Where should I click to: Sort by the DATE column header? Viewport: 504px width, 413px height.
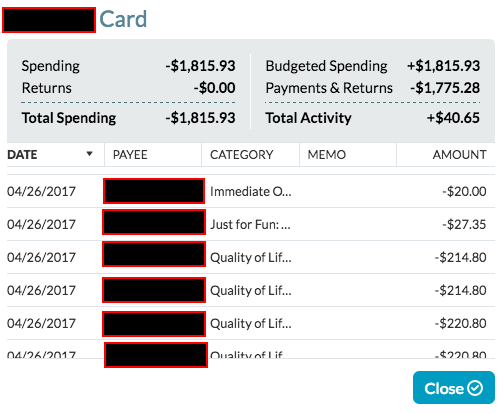[x=22, y=155]
